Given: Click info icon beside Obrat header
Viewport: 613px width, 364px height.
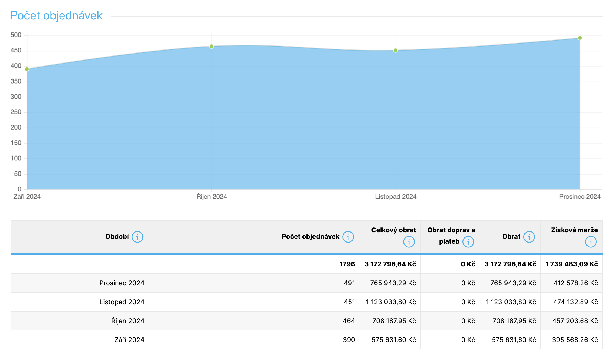Looking at the screenshot, I should tap(529, 237).
